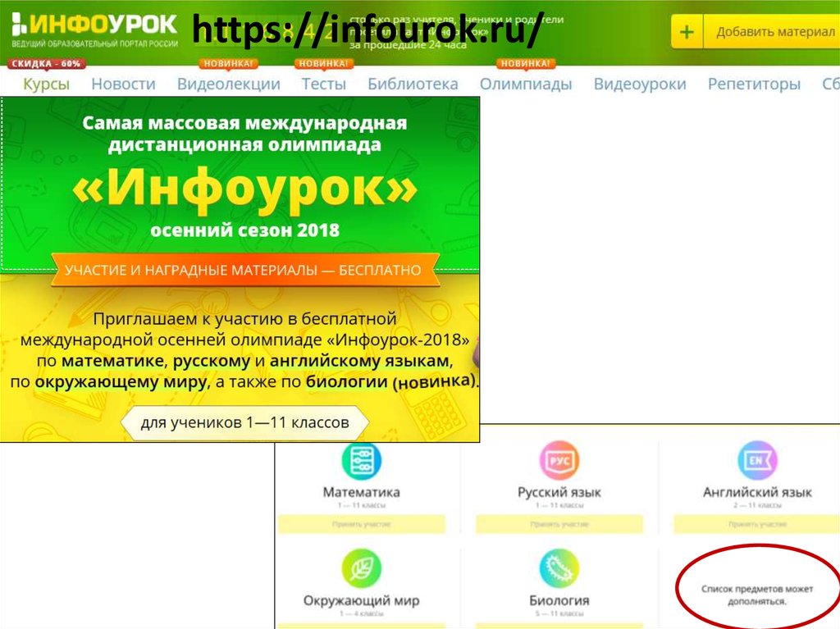Select the Биология subject icon
This screenshot has width=840, height=629.
[559, 569]
